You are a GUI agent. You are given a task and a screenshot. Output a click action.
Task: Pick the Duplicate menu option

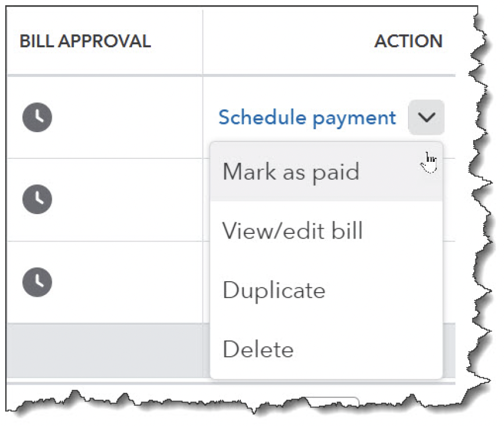click(x=274, y=290)
